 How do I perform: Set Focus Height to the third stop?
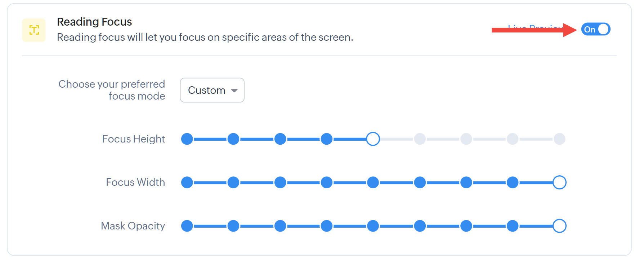pos(280,139)
